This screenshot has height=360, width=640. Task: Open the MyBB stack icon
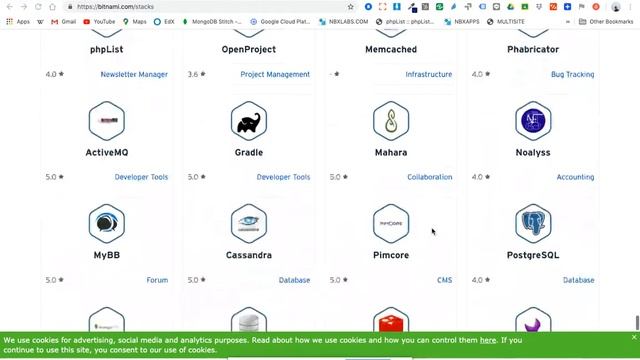tap(107, 224)
